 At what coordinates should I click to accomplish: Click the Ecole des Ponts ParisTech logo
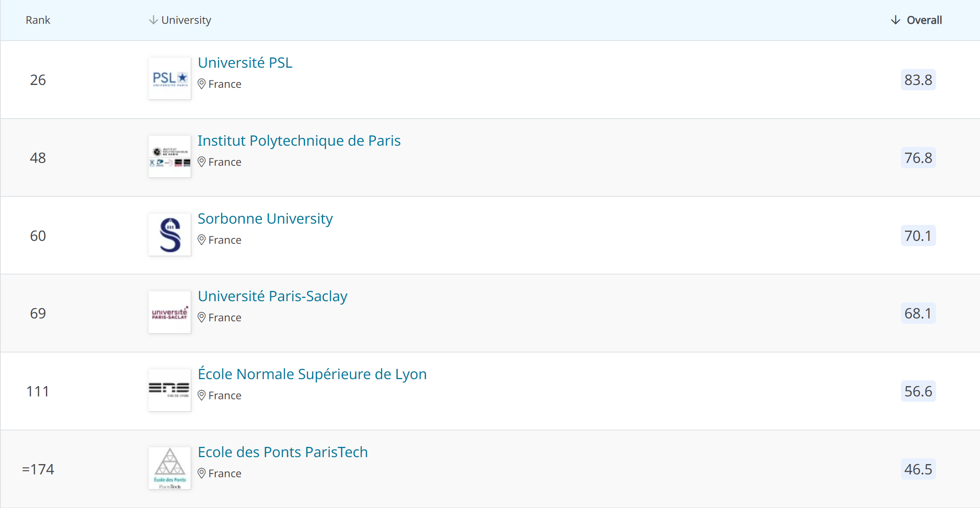(170, 468)
